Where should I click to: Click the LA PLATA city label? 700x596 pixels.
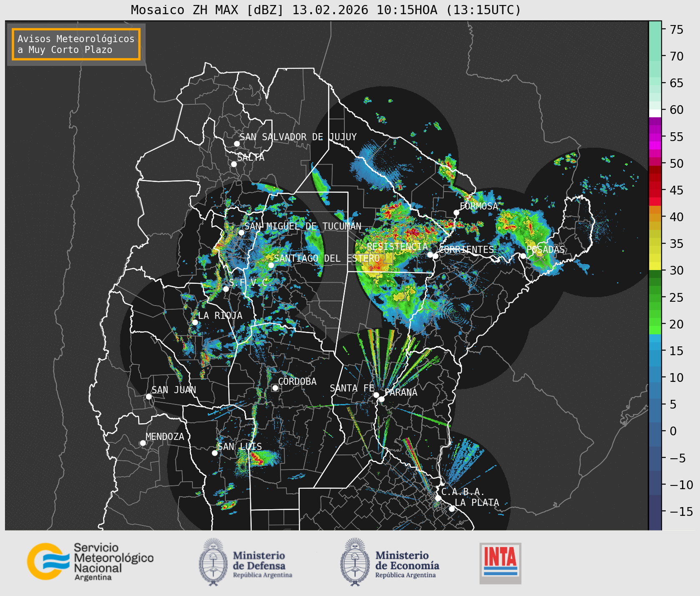click(x=477, y=503)
